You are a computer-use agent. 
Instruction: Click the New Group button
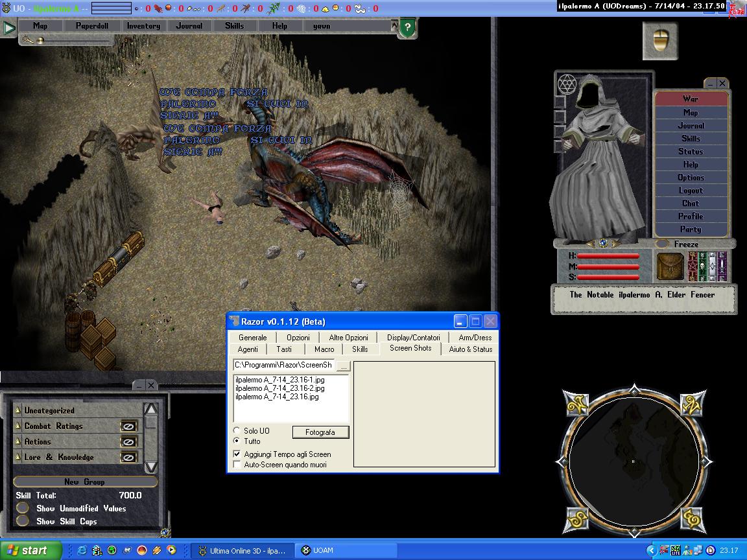pyautogui.click(x=85, y=482)
